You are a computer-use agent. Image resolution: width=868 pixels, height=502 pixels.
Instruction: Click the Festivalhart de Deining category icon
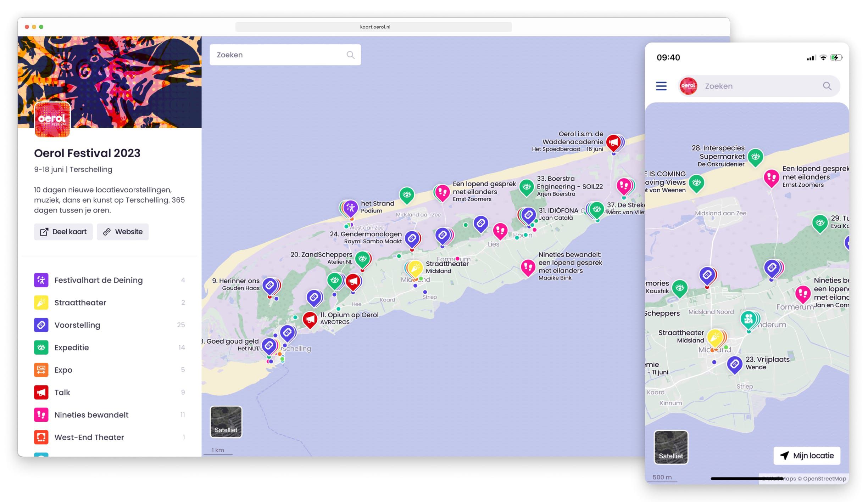41,280
